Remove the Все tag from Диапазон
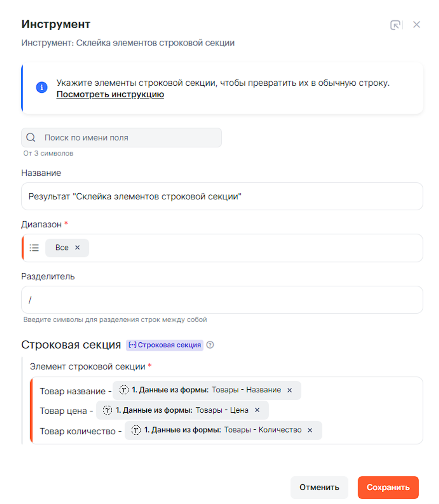The image size is (439, 504). [x=77, y=248]
